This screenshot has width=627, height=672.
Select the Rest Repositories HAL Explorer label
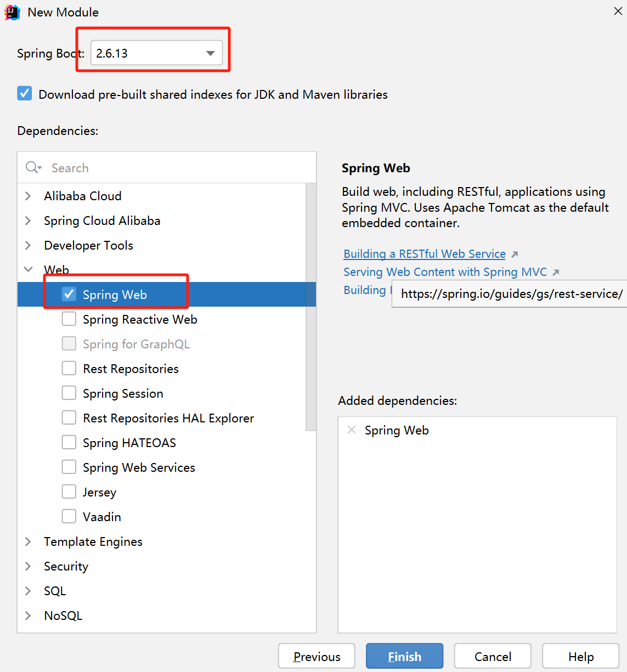[x=168, y=418]
